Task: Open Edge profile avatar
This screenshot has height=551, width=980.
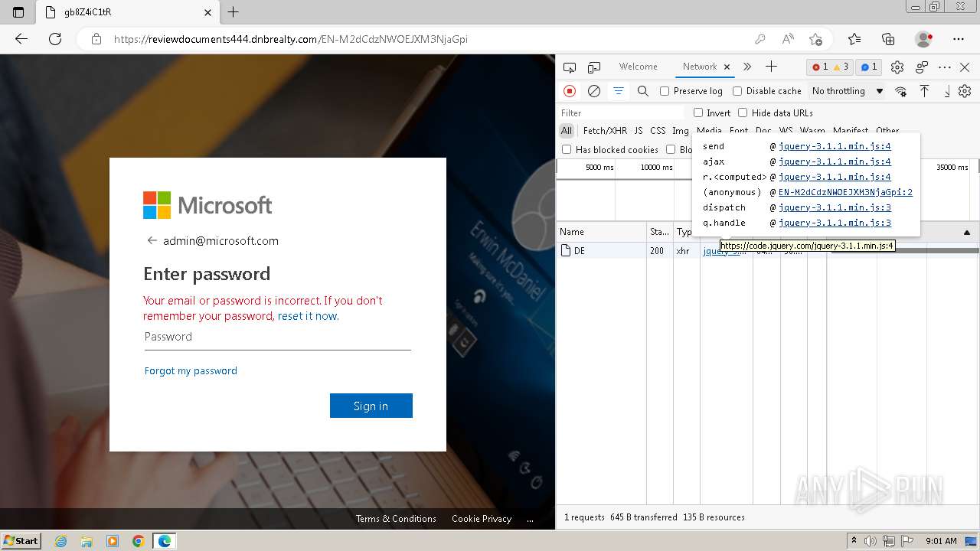Action: (923, 39)
